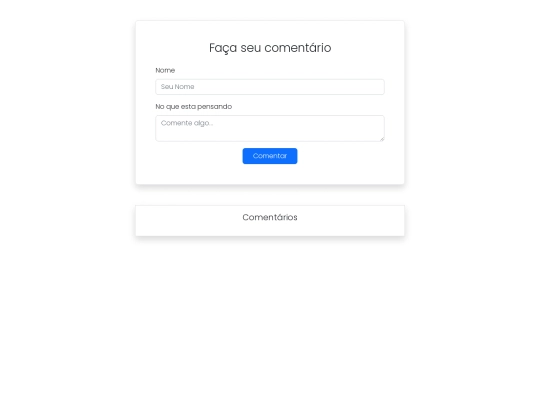Click the Comentar submit button
The image size is (540, 405).
pyautogui.click(x=270, y=156)
